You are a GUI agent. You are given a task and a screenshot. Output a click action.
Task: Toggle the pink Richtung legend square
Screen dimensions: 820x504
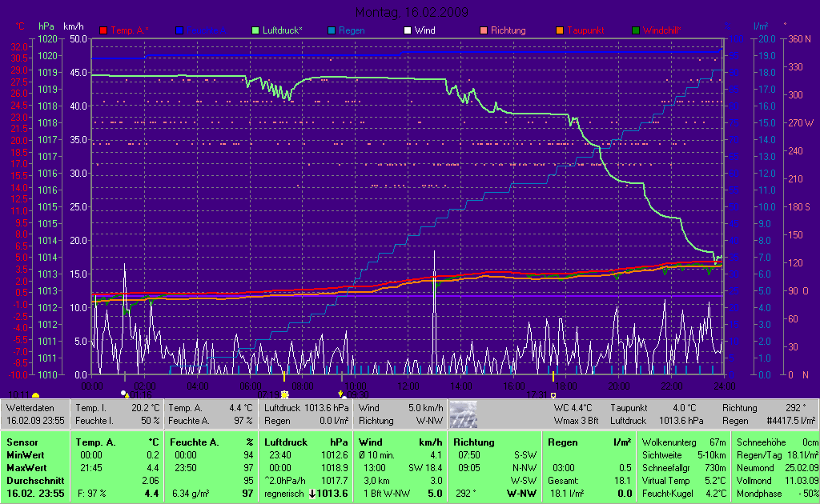(483, 30)
